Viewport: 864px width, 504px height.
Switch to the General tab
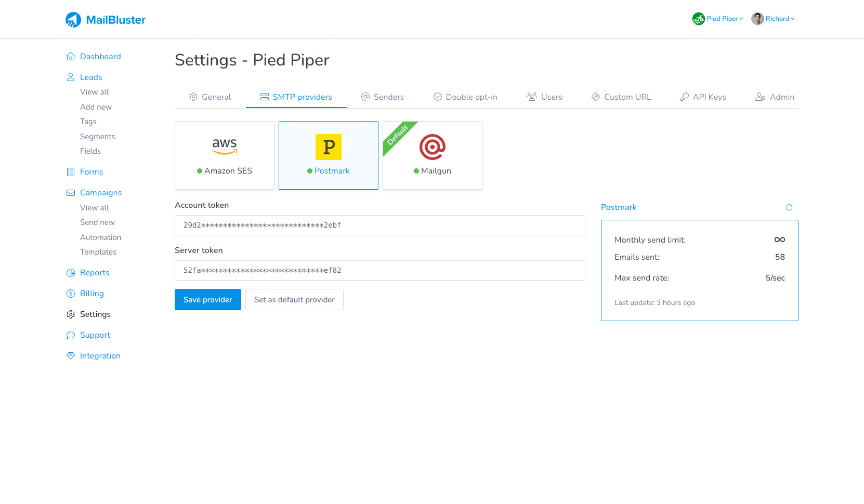coord(210,97)
